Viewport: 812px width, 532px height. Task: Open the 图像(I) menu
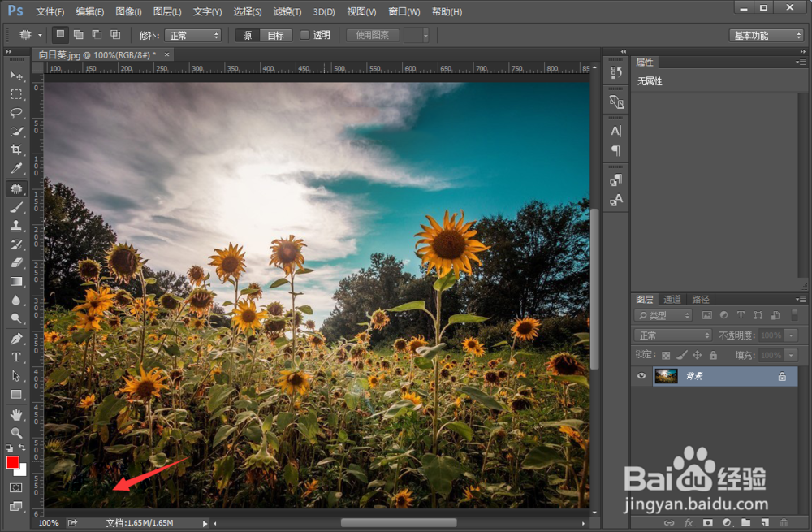pos(128,11)
